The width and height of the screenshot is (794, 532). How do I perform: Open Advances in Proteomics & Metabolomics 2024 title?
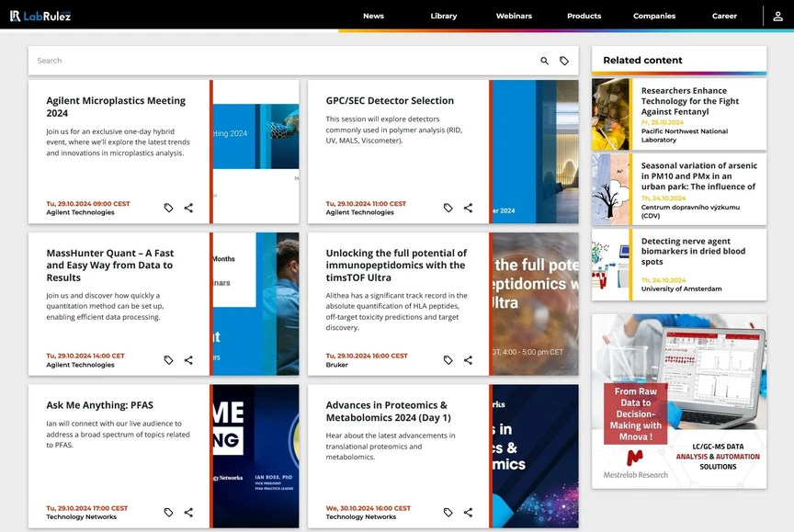tap(389, 411)
